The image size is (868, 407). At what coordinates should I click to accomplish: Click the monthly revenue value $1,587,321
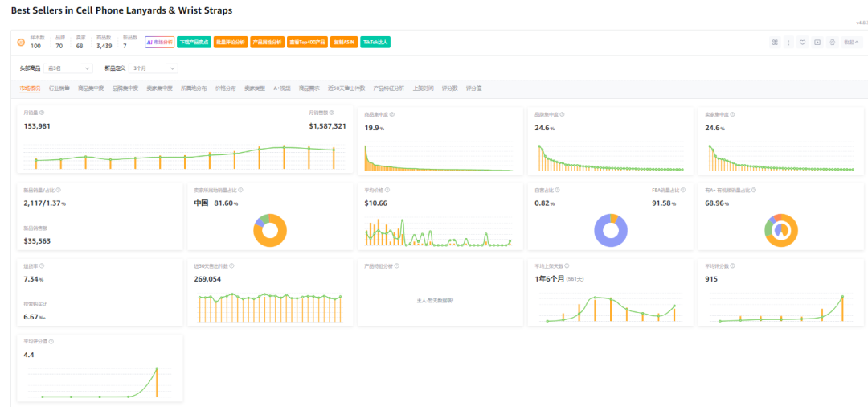[327, 126]
